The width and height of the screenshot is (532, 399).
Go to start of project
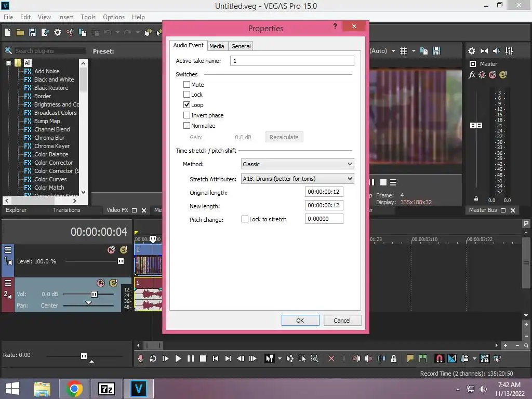coord(216,358)
